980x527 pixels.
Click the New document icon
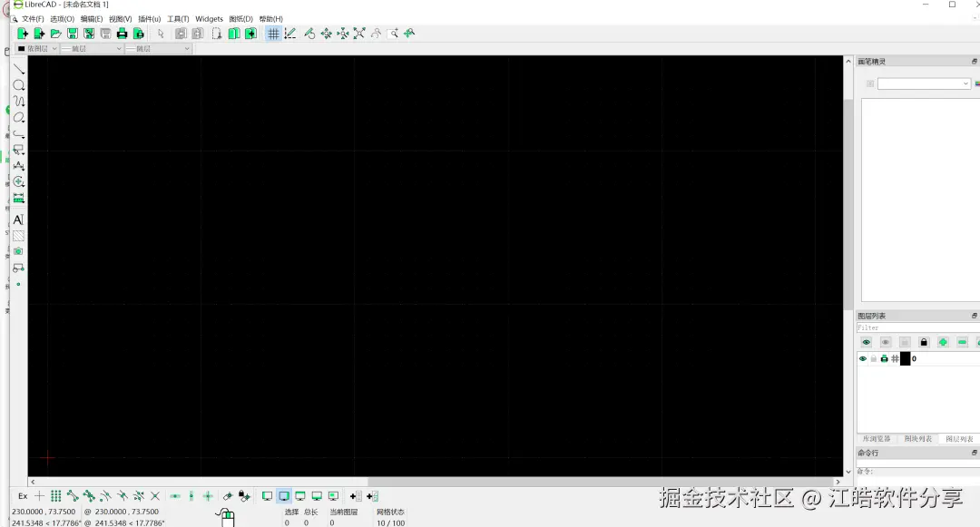coord(23,34)
